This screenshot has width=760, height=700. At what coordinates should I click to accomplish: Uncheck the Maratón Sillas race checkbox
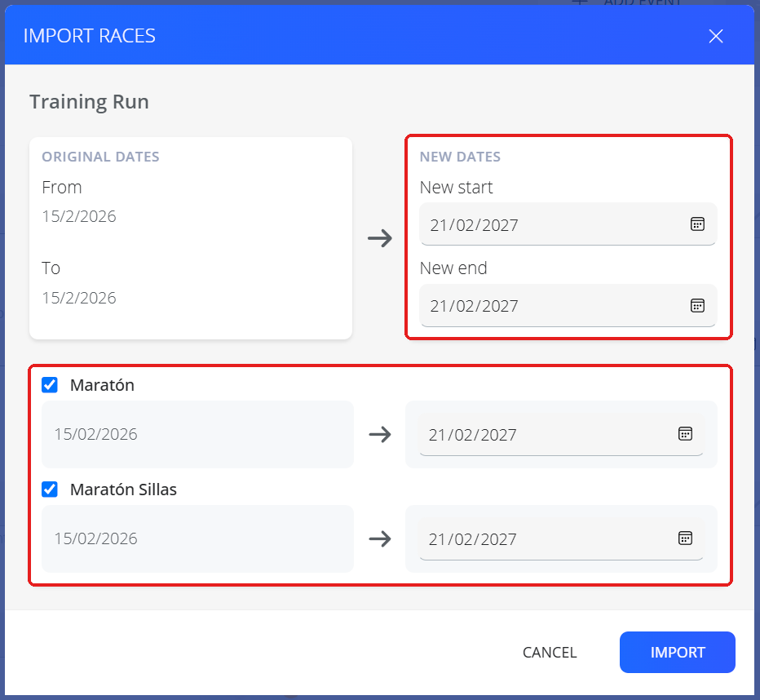(x=50, y=490)
